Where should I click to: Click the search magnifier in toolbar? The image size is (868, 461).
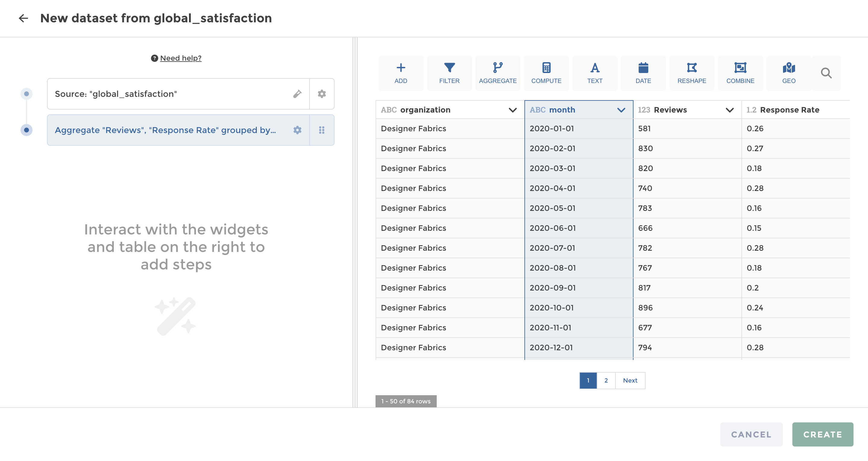coord(826,73)
